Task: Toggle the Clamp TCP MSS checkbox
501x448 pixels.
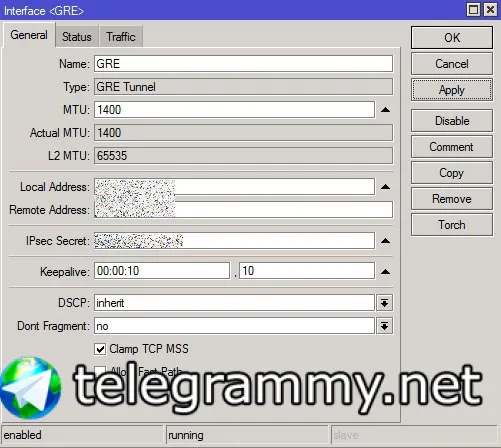Action: pos(100,349)
